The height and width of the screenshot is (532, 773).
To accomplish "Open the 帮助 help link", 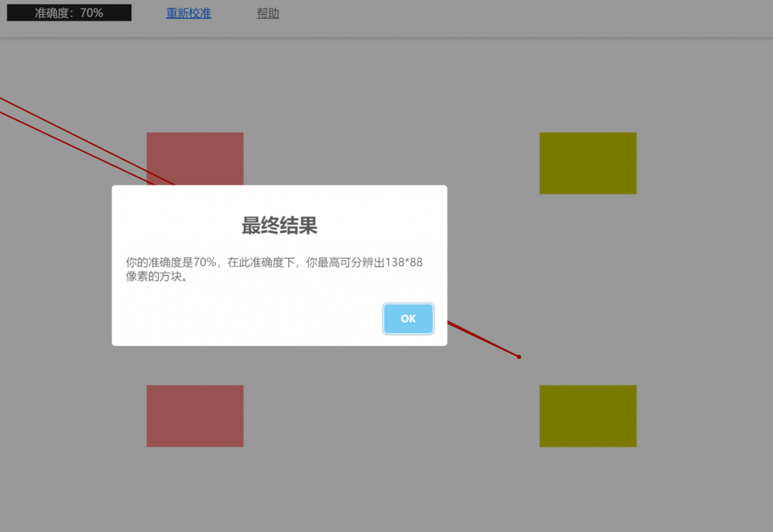I will pyautogui.click(x=268, y=13).
